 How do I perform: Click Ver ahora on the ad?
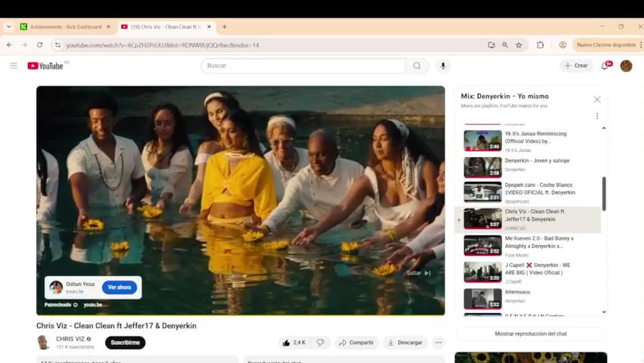[x=119, y=287]
